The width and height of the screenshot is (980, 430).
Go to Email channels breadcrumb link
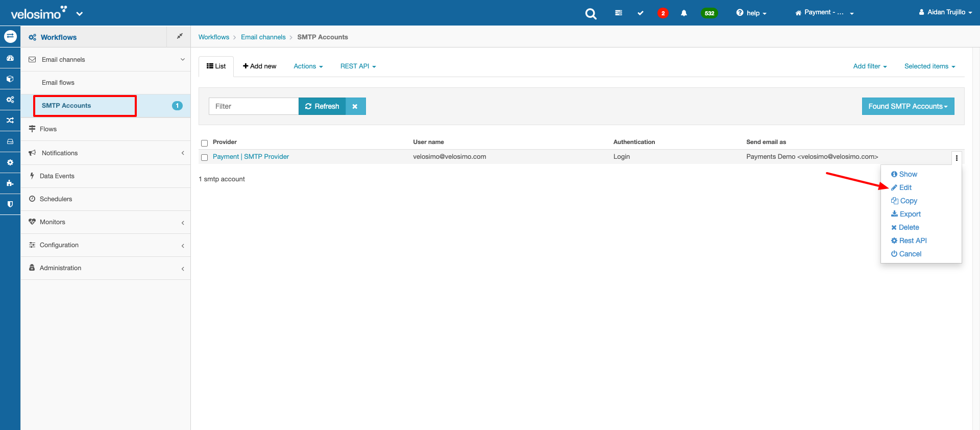click(263, 37)
